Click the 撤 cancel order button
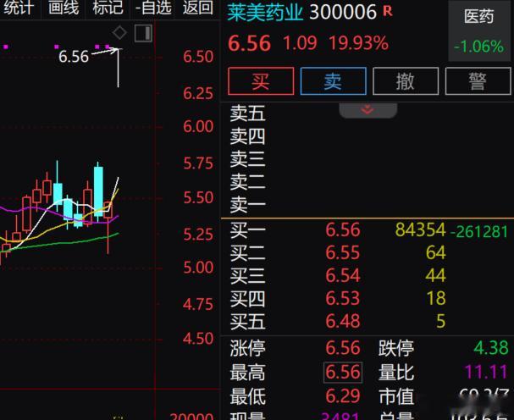The height and width of the screenshot is (420, 514). click(406, 81)
